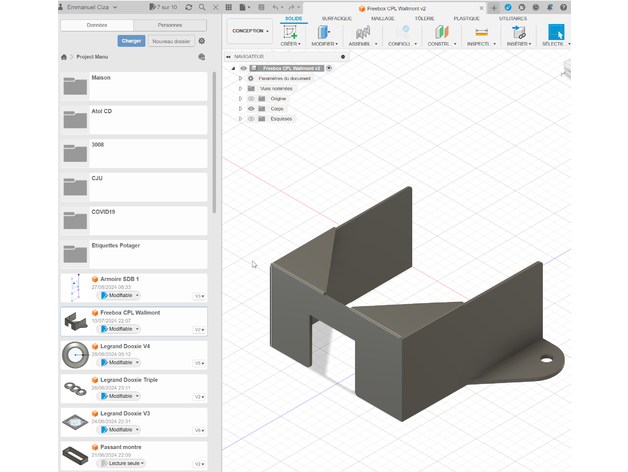Hide the Corps folder visibility
This screenshot has height=472, width=628.
pyautogui.click(x=251, y=109)
